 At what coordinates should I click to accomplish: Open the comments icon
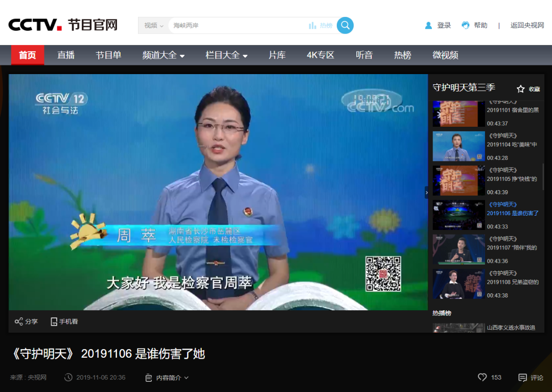[522, 378]
